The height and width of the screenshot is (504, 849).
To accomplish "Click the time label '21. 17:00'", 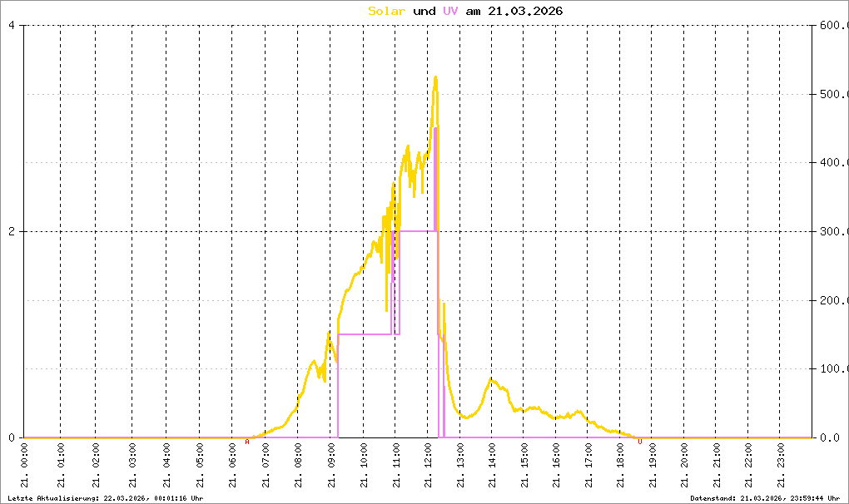I will pos(588,465).
